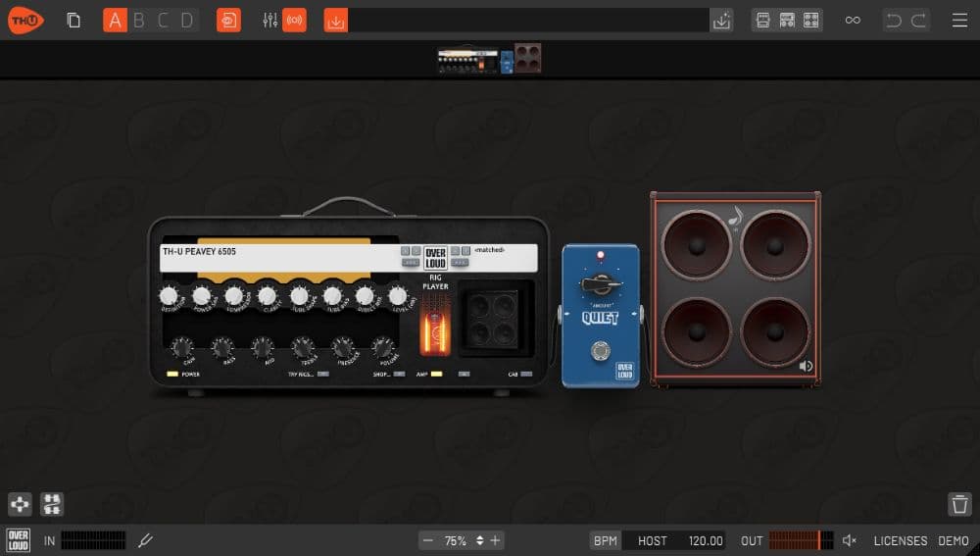Image resolution: width=980 pixels, height=556 pixels.
Task: Click the TRY RIGS button on amp
Action: click(x=322, y=374)
